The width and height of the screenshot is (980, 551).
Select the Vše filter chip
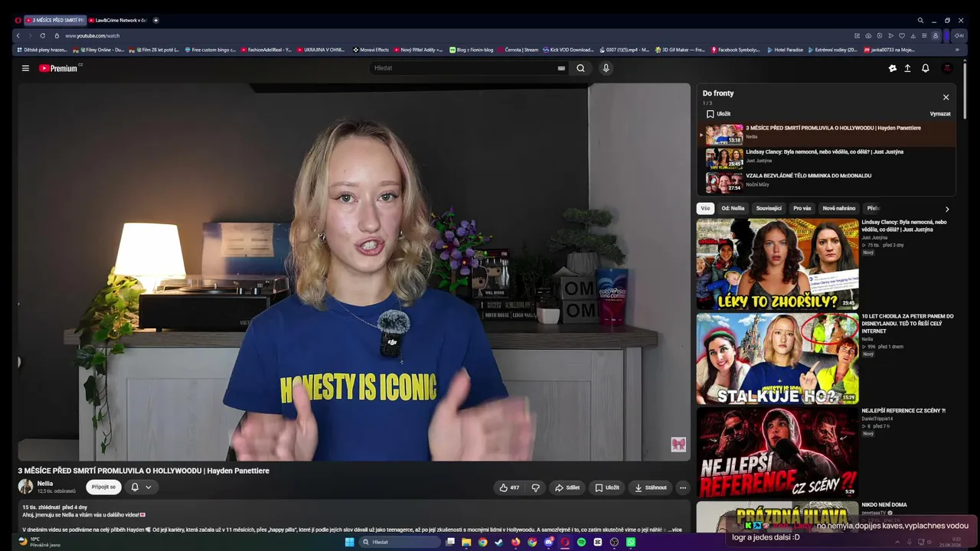pyautogui.click(x=705, y=208)
